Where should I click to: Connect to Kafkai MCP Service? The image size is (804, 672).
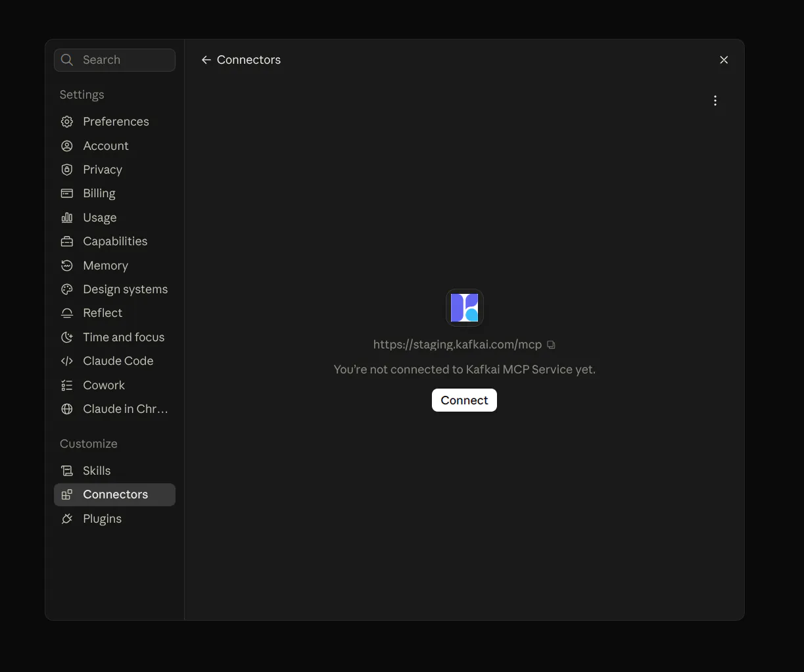pos(464,400)
